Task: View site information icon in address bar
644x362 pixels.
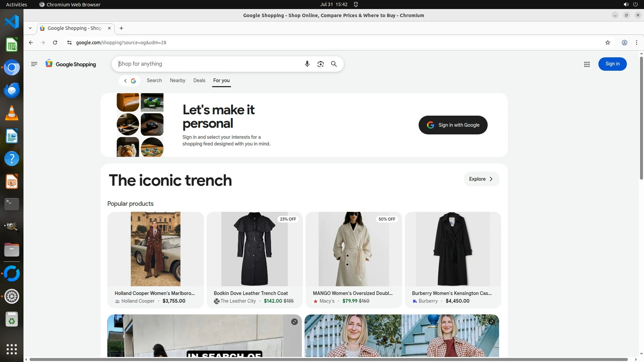Action: (x=69, y=43)
